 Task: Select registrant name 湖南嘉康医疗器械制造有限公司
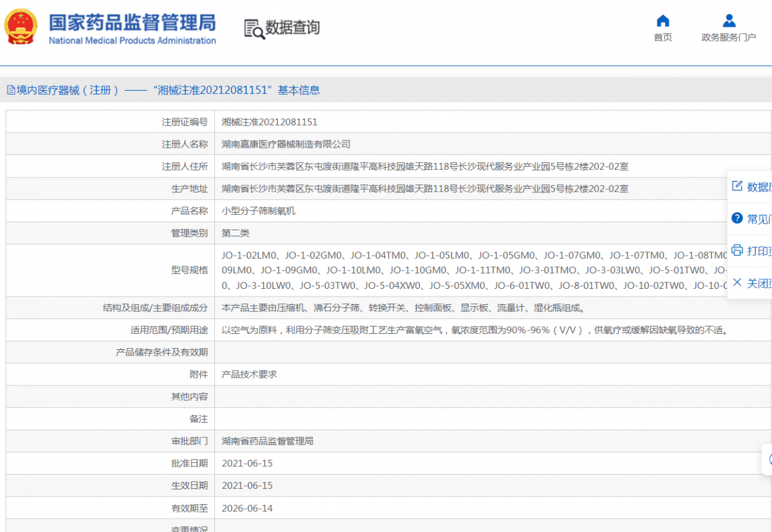click(286, 144)
